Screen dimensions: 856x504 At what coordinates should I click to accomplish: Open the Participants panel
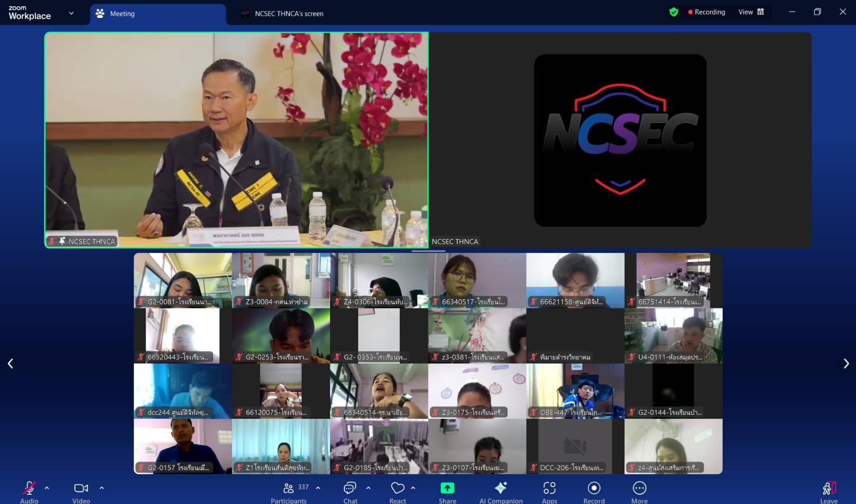coord(289,492)
